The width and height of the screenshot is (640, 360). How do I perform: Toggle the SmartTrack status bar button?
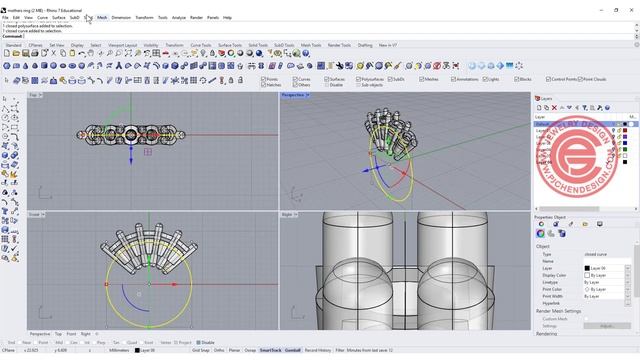(x=270, y=350)
